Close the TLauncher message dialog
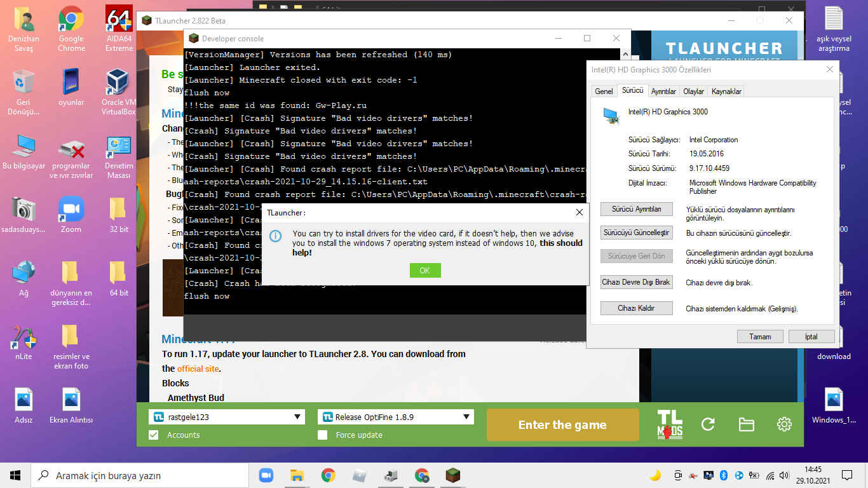The height and width of the screenshot is (488, 868). (580, 212)
